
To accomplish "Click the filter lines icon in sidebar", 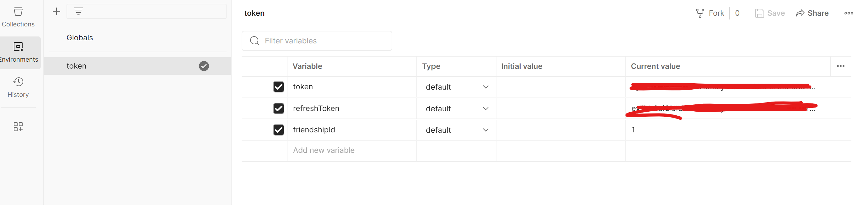I will click(78, 12).
